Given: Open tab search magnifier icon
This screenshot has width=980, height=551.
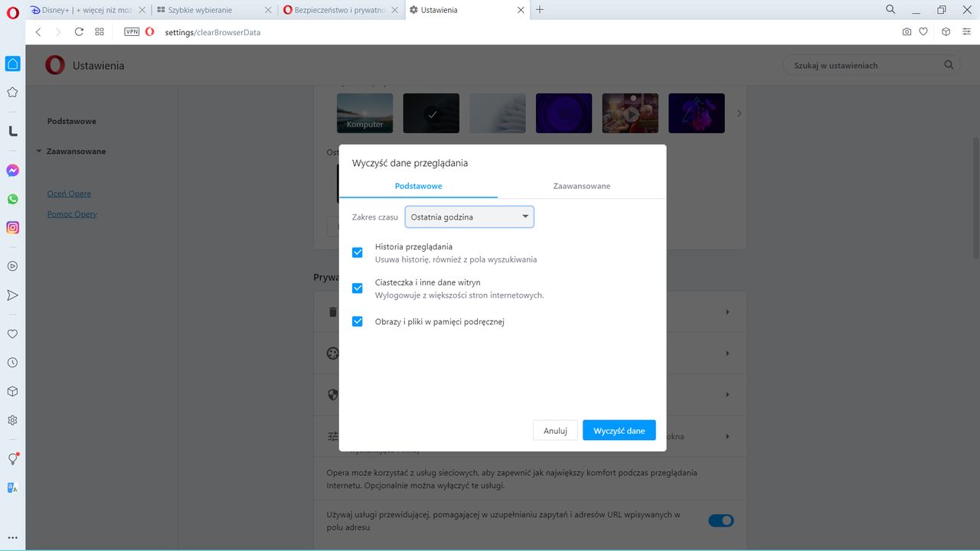Looking at the screenshot, I should pyautogui.click(x=890, y=10).
